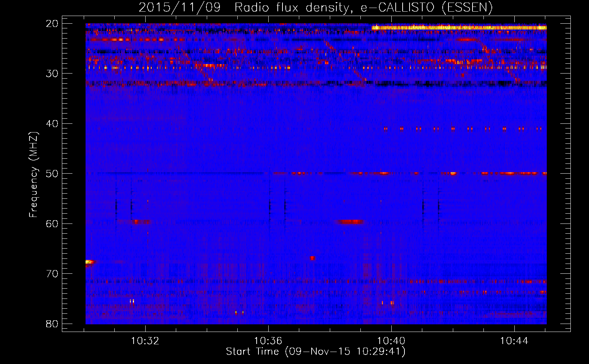This screenshot has width=589, height=364.
Task: Click the time tick label '10:40'
Action: pos(391,341)
